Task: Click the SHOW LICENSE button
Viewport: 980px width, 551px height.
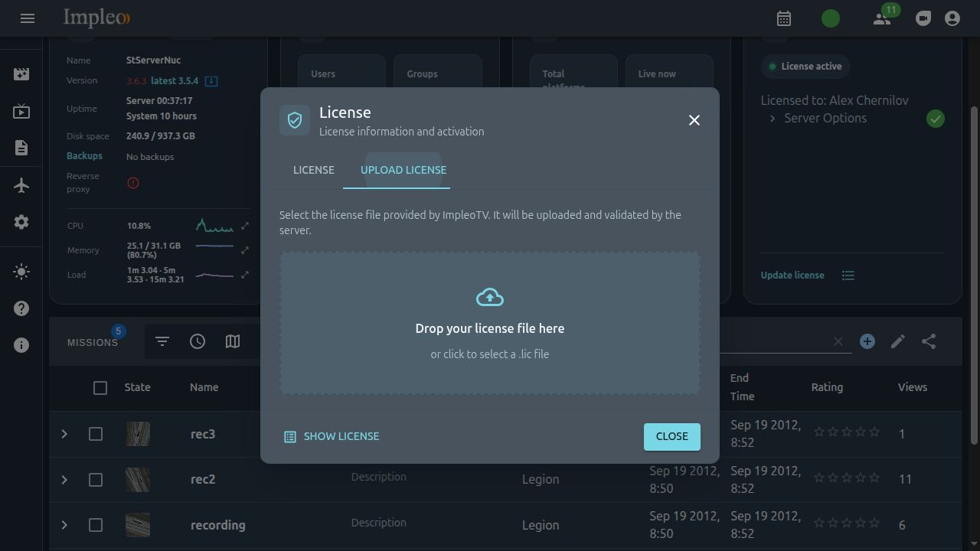Action: tap(332, 436)
